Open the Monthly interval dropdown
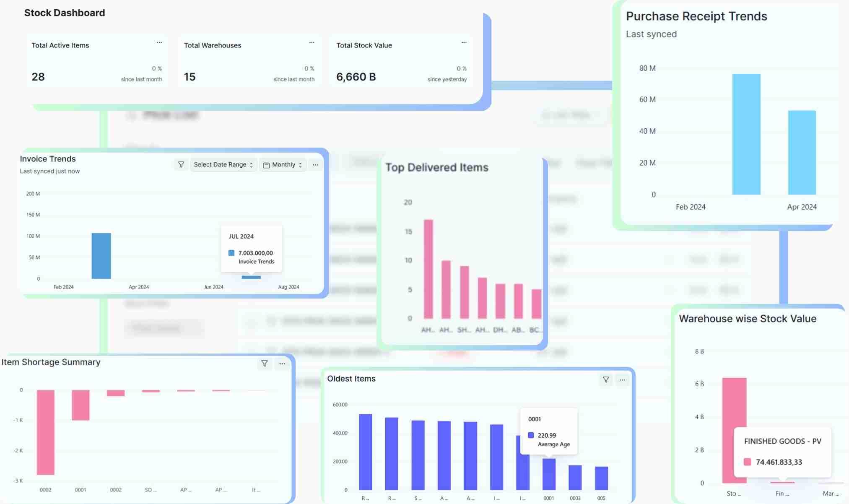Screen dimensions: 849x504 pyautogui.click(x=283, y=165)
